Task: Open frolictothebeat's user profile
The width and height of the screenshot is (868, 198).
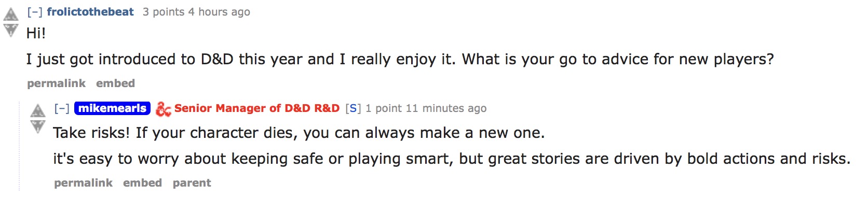Action: (90, 12)
